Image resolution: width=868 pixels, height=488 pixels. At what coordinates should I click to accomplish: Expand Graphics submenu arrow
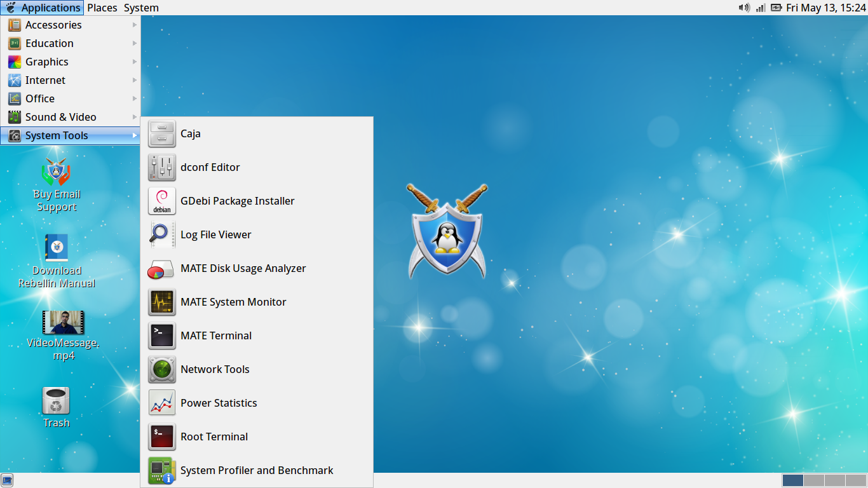tap(135, 62)
